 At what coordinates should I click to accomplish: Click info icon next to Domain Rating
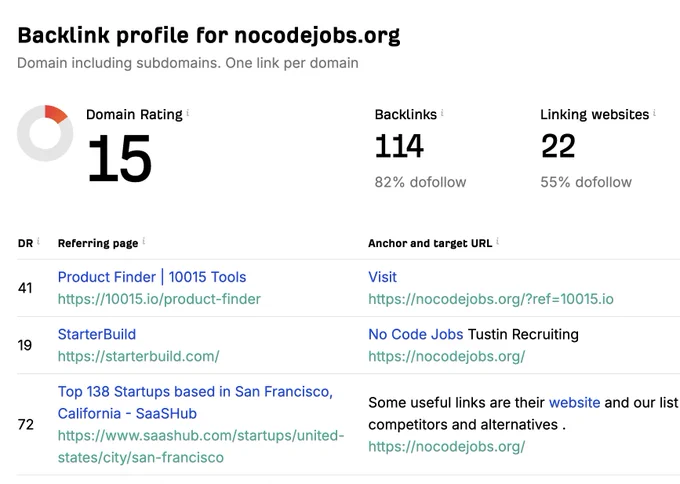[188, 113]
